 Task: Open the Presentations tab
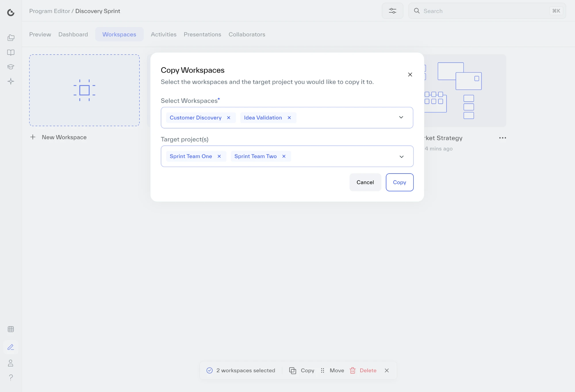[x=202, y=34]
